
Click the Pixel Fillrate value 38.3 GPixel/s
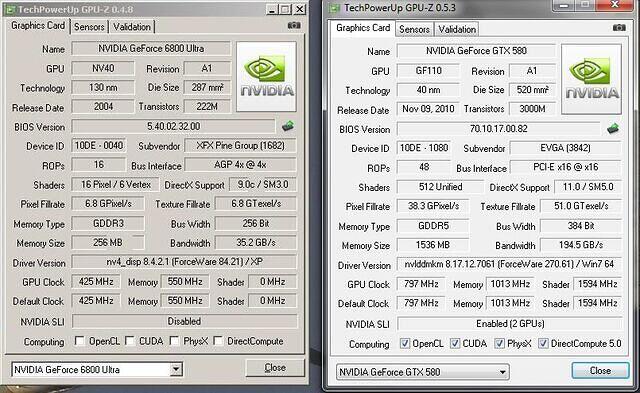pyautogui.click(x=433, y=206)
